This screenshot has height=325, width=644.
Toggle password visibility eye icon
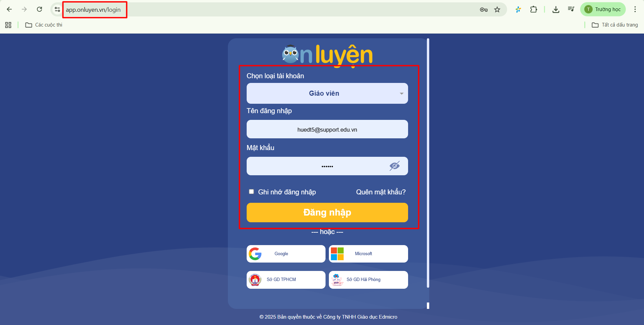point(394,166)
